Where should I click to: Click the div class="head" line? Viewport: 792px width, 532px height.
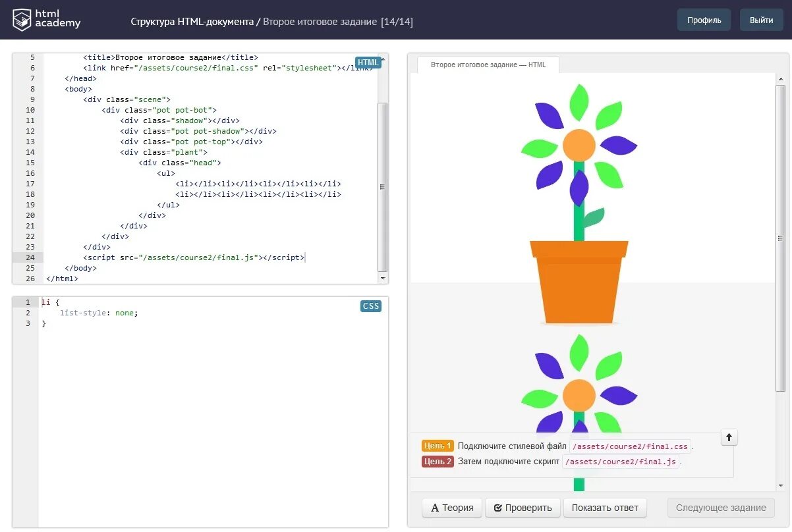tap(181, 163)
